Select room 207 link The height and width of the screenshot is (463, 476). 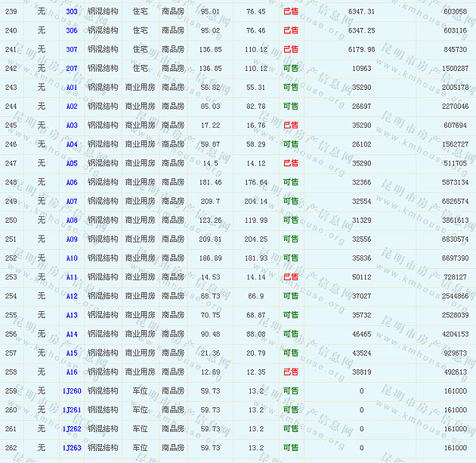pyautogui.click(x=71, y=68)
